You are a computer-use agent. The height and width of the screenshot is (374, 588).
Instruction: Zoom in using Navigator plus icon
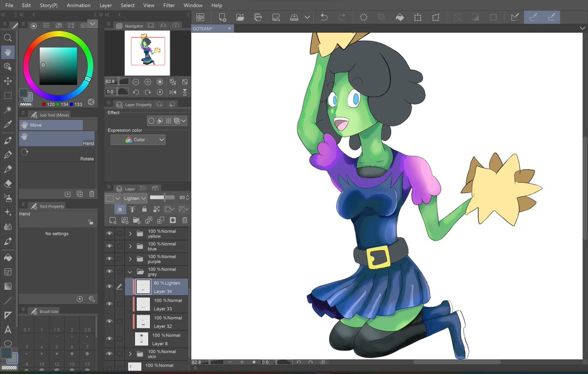(148, 82)
